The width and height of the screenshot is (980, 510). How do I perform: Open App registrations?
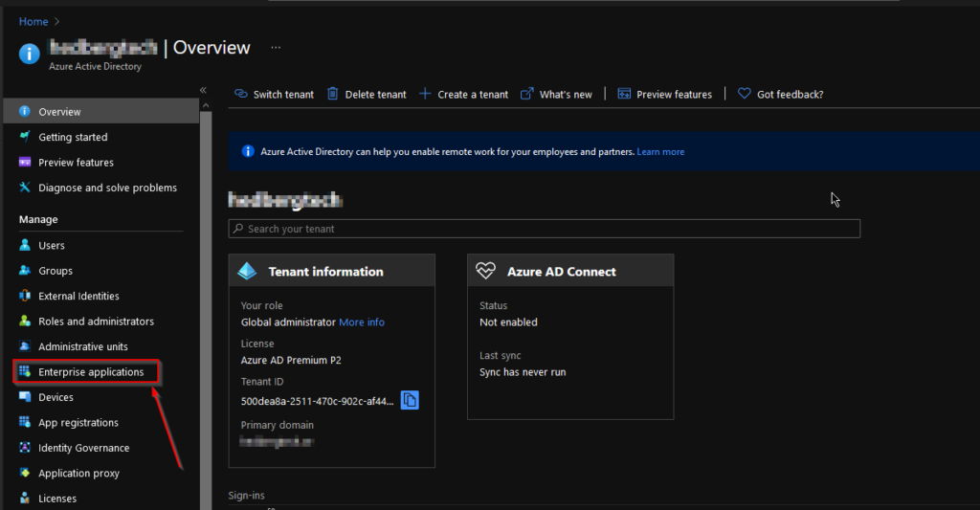coord(101,423)
